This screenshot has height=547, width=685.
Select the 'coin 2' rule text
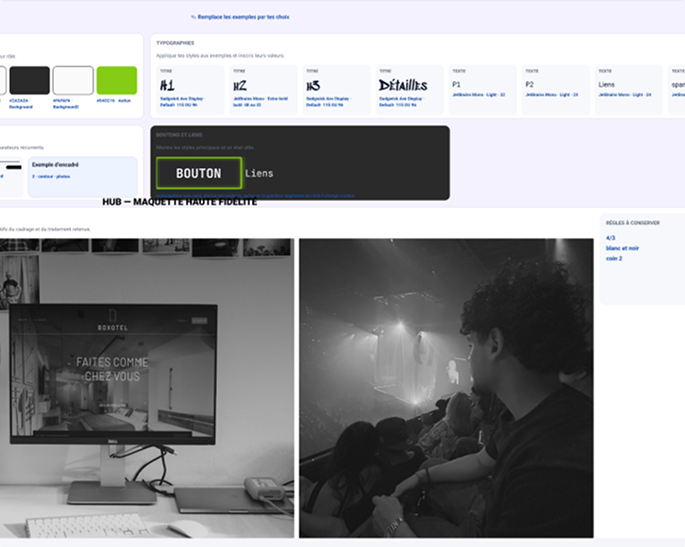coord(614,258)
